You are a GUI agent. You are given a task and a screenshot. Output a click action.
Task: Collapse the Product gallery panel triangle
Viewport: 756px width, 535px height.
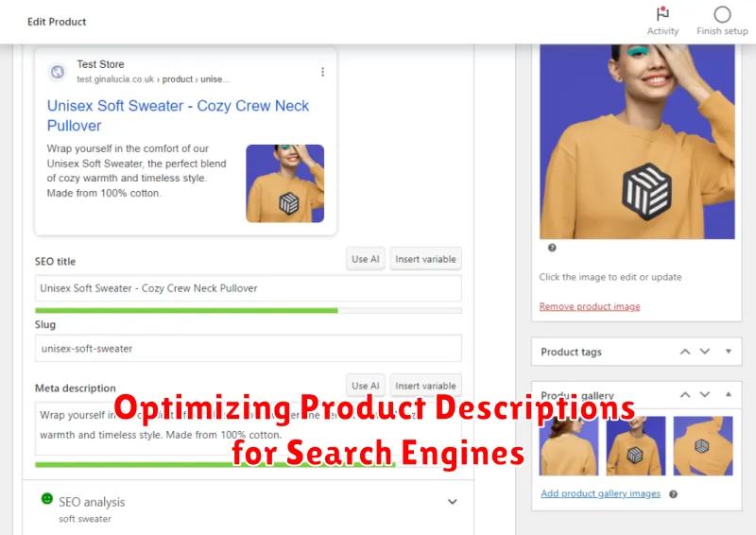(x=729, y=394)
